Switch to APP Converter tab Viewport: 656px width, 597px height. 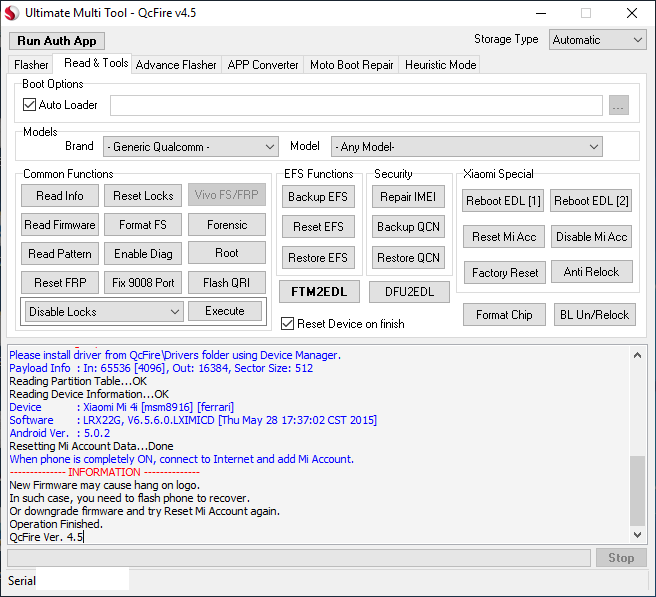pyautogui.click(x=263, y=65)
